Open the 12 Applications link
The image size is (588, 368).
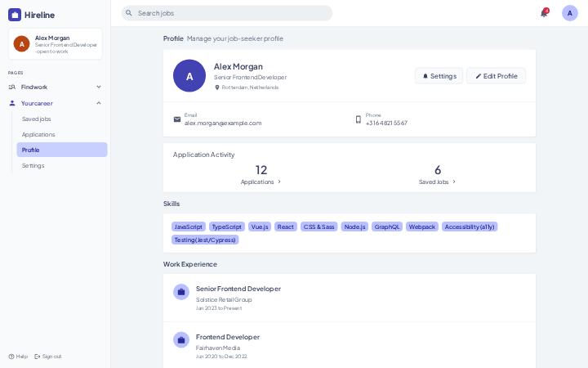point(261,175)
